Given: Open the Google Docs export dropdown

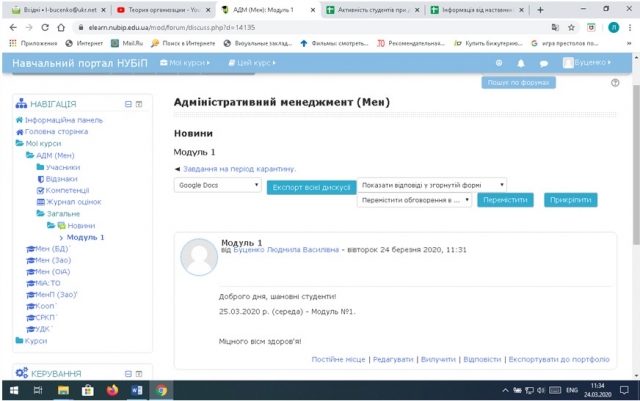Looking at the screenshot, I should point(218,185).
